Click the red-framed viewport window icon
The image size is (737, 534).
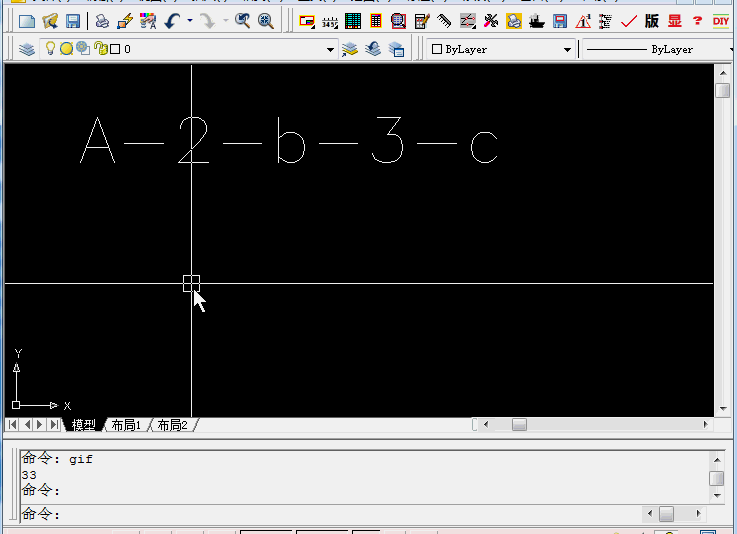coord(307,21)
